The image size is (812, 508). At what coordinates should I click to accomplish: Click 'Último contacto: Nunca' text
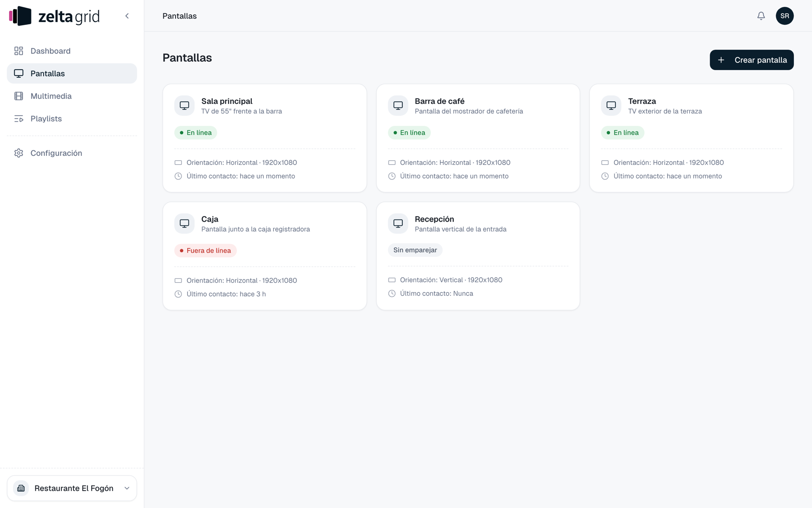[436, 294]
